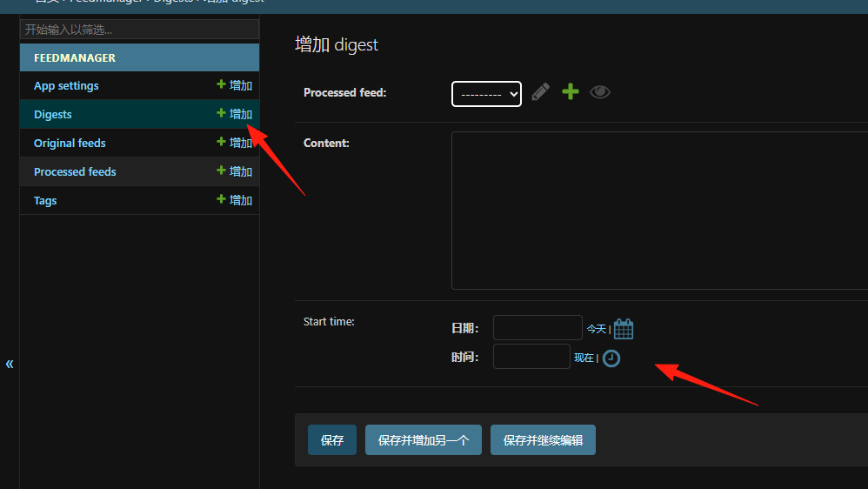Click the 今天 (today) link
This screenshot has width=868, height=489.
point(596,329)
